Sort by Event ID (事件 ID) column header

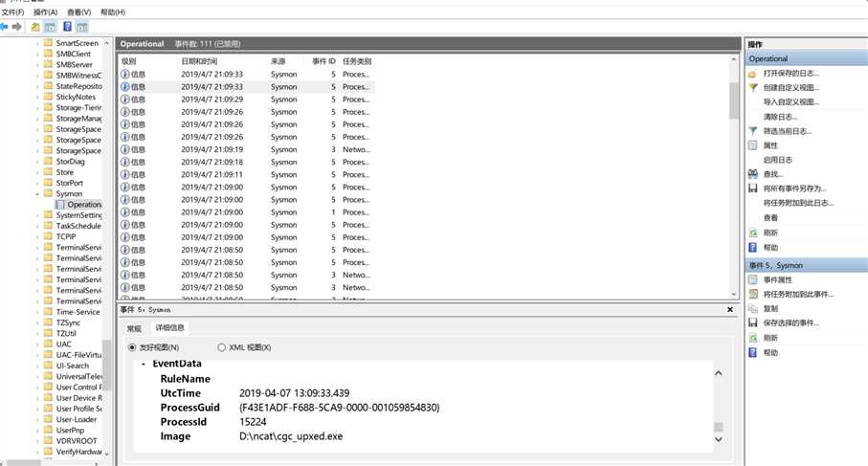pos(323,61)
